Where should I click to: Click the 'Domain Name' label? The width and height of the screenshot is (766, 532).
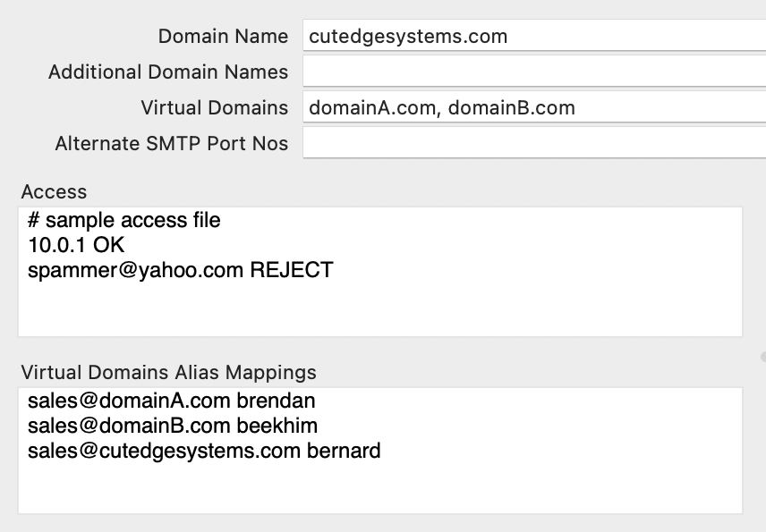223,37
